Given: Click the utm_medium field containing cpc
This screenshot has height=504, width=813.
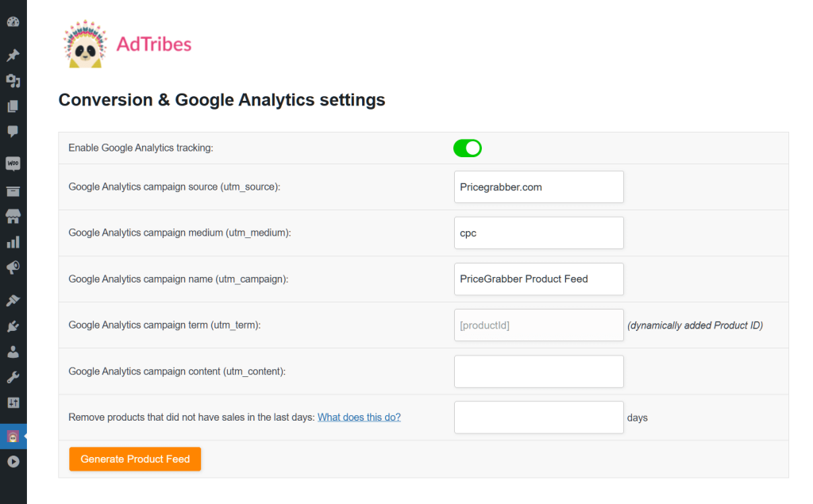Looking at the screenshot, I should click(x=538, y=233).
